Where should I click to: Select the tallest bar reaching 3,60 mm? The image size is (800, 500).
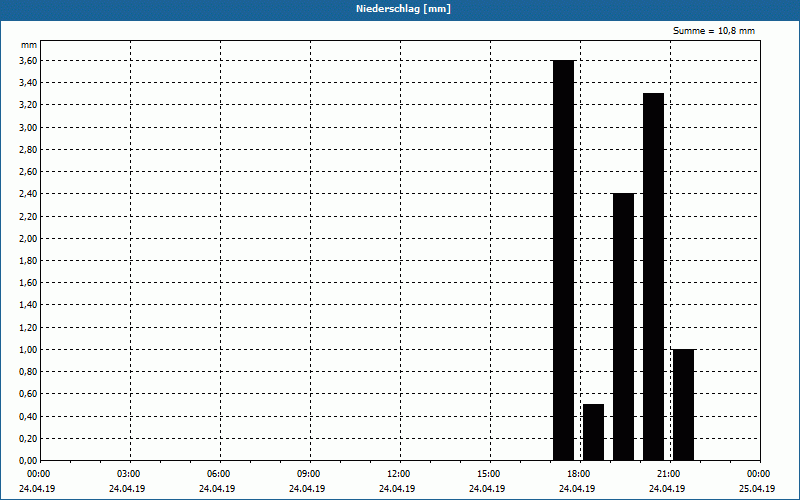coord(564,260)
